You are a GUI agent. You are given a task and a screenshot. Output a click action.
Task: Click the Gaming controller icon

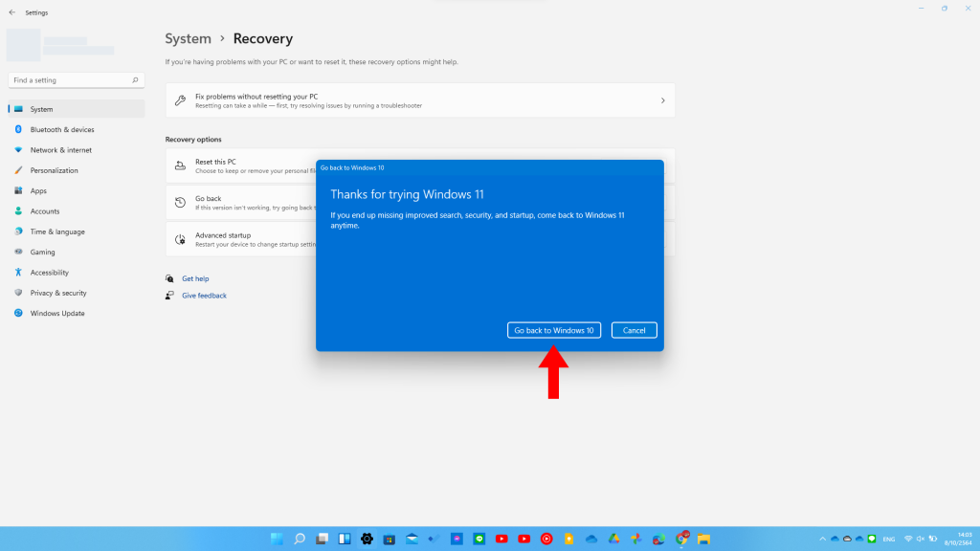point(18,252)
